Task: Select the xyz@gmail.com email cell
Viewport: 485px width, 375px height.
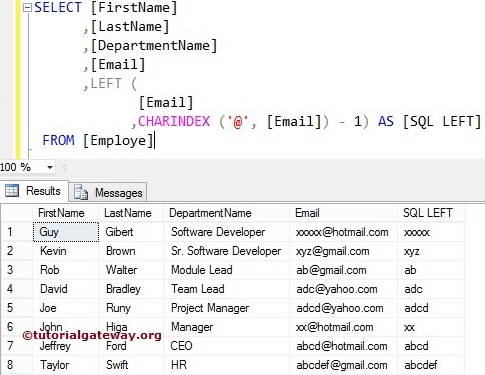Action: [x=344, y=251]
